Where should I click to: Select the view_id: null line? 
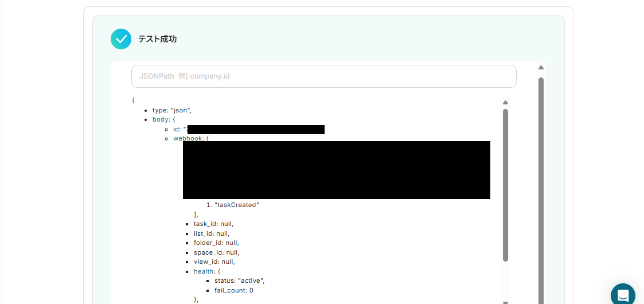[x=214, y=262]
